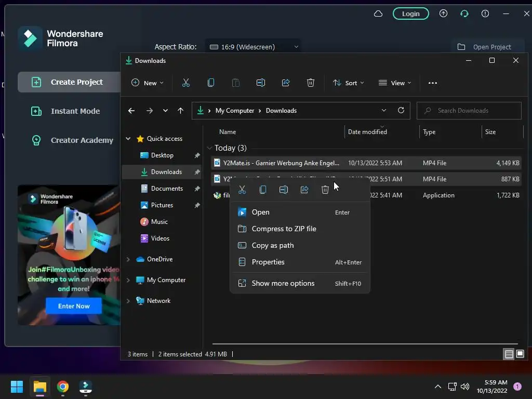Open the Aspect Ratio dropdown

click(x=253, y=47)
